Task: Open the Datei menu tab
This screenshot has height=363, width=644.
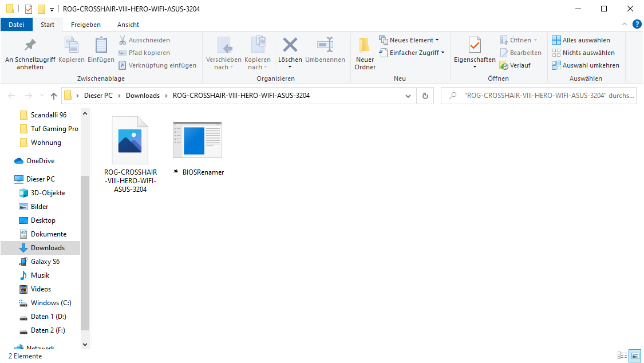Action: [x=17, y=25]
